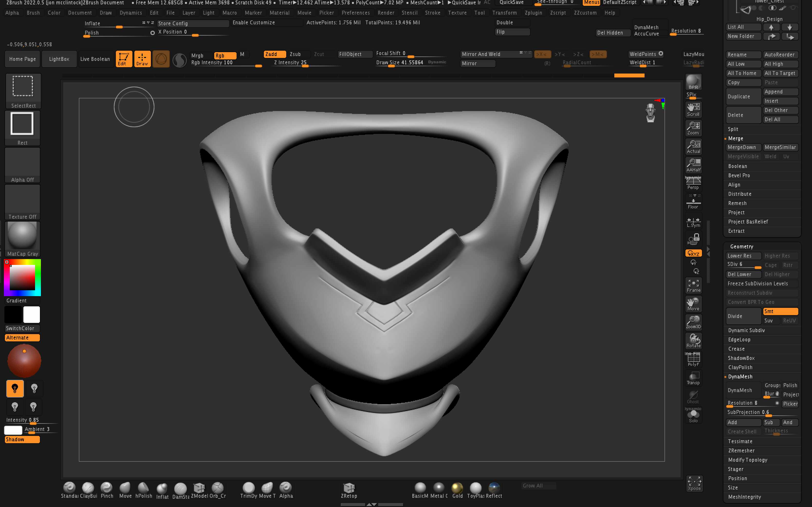The width and height of the screenshot is (812, 507).
Task: Pick a color from the gradient swatch
Action: click(x=22, y=277)
